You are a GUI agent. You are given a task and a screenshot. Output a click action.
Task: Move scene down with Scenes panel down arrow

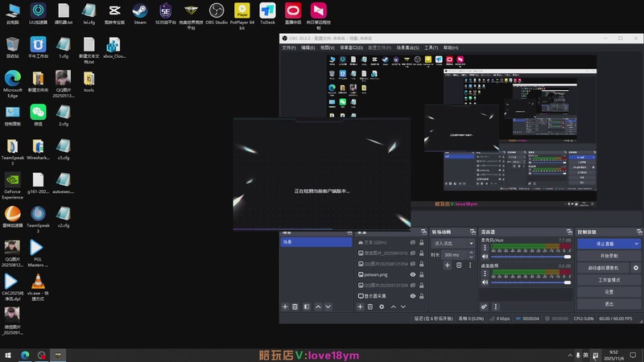pyautogui.click(x=328, y=306)
